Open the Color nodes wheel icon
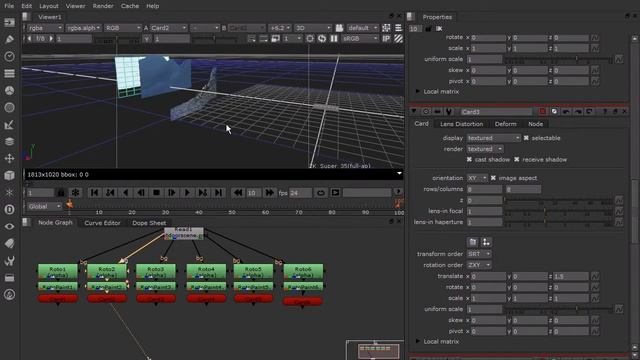Viewport: 640px width, 360px height. click(9, 90)
